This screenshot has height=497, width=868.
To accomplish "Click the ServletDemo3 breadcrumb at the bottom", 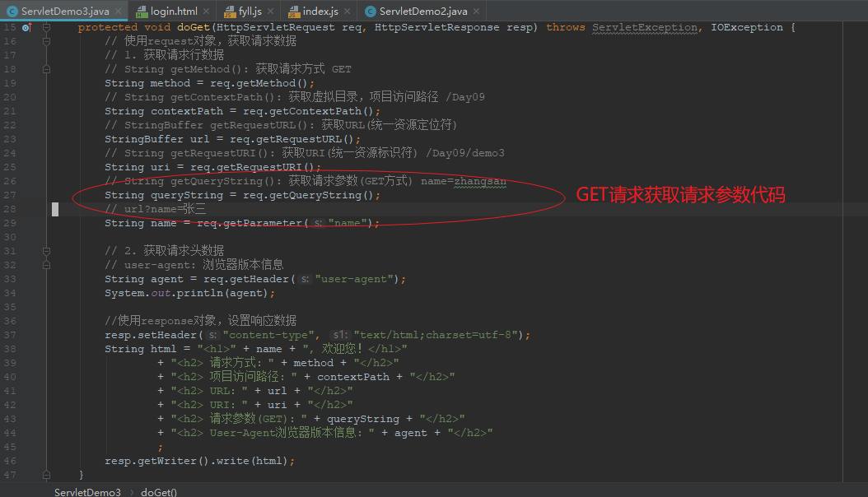I will (x=87, y=492).
